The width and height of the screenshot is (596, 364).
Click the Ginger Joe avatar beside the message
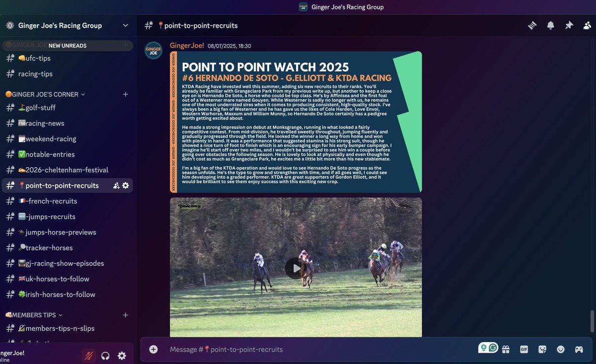pyautogui.click(x=153, y=51)
